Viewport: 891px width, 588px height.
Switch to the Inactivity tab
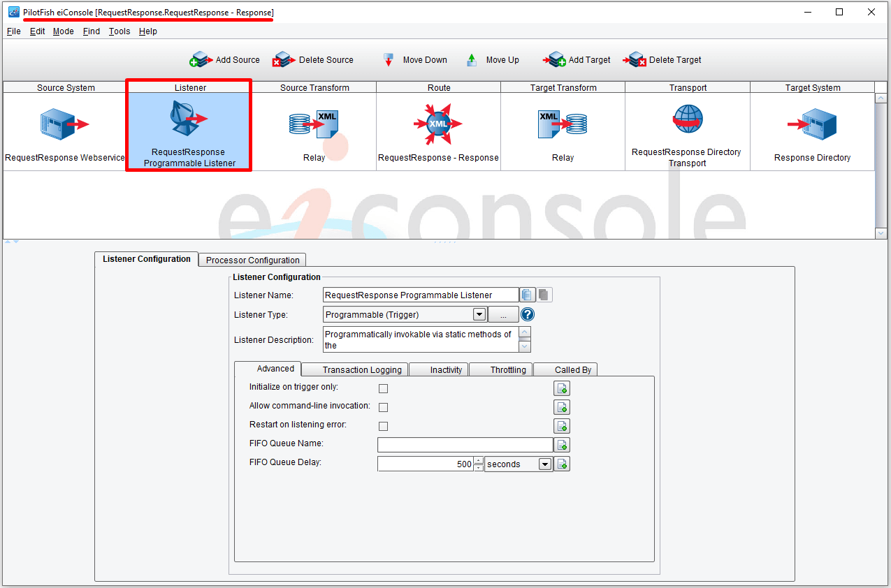click(x=439, y=370)
